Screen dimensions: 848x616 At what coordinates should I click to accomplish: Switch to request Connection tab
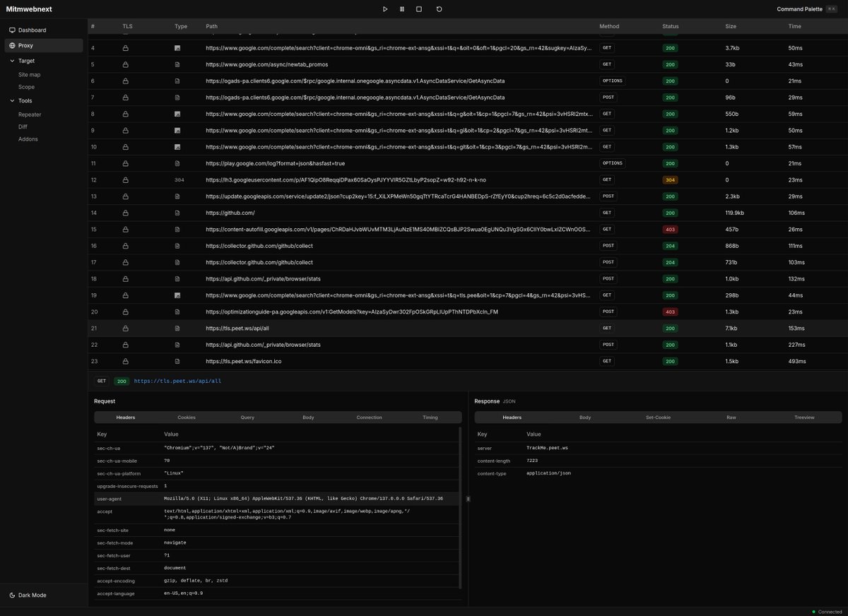pyautogui.click(x=369, y=417)
